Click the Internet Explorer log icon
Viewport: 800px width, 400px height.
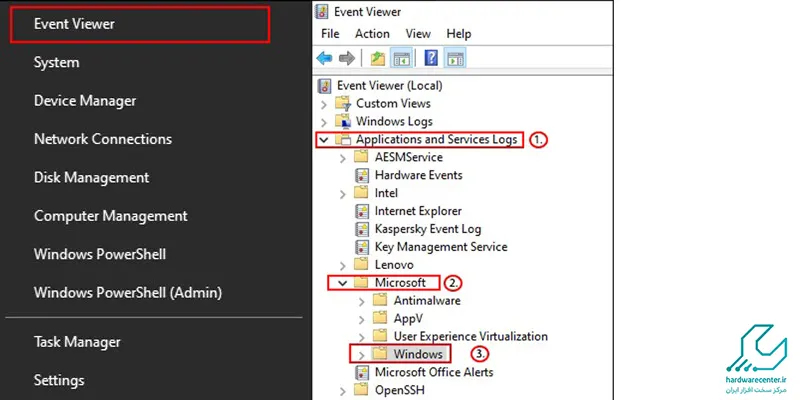tap(361, 211)
